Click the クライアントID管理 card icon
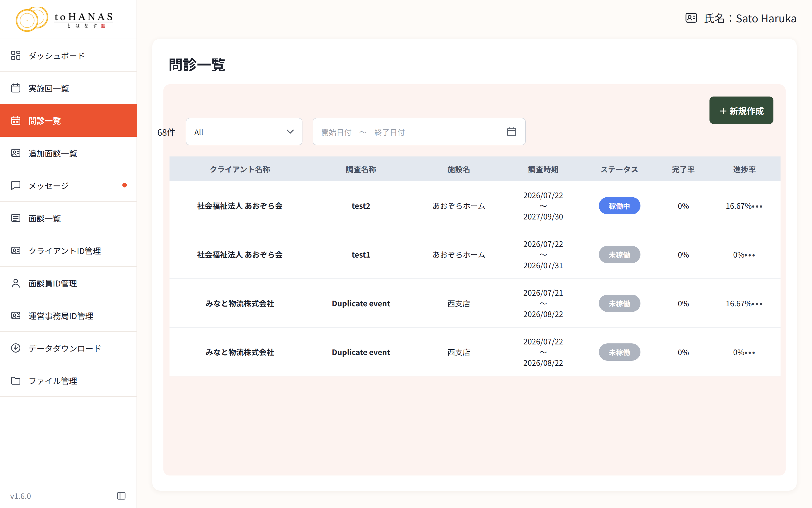The width and height of the screenshot is (812, 508). pos(16,251)
